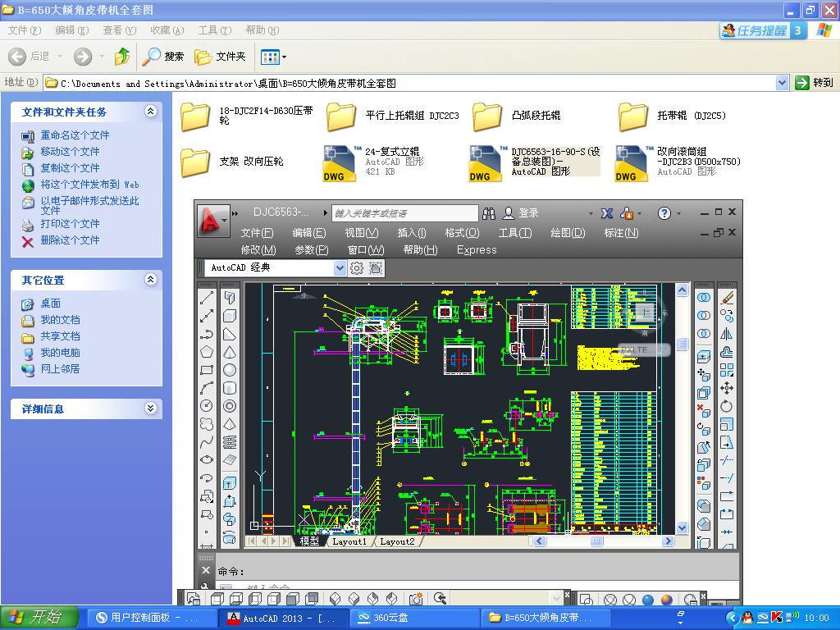Expand the 详细信息 panel
840x630 pixels.
150,409
